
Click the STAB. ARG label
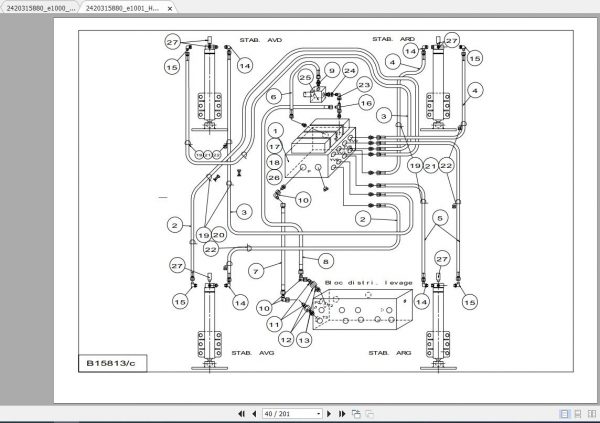(390, 353)
